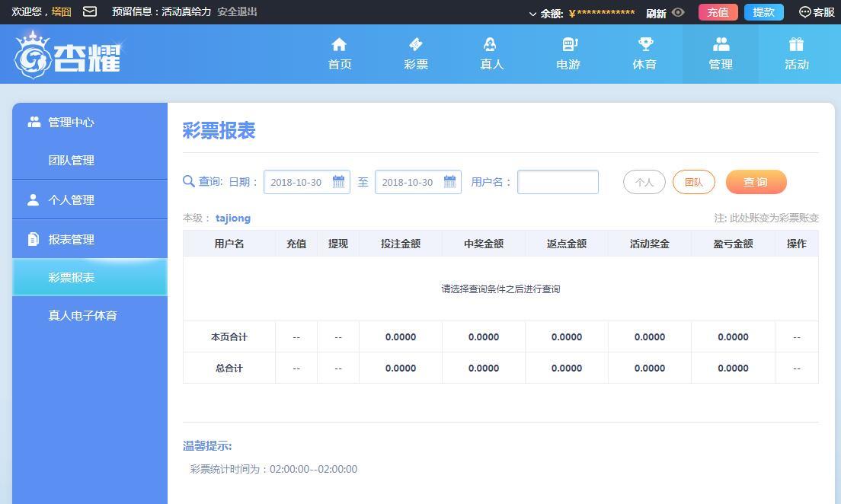Click the 操作 column header
The height and width of the screenshot is (504, 841).
click(x=797, y=244)
